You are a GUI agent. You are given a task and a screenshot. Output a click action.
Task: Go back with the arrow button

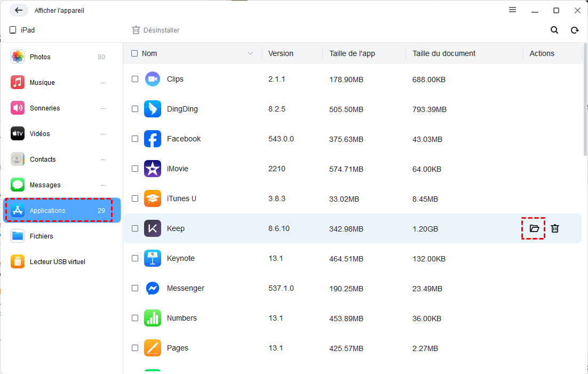19,10
